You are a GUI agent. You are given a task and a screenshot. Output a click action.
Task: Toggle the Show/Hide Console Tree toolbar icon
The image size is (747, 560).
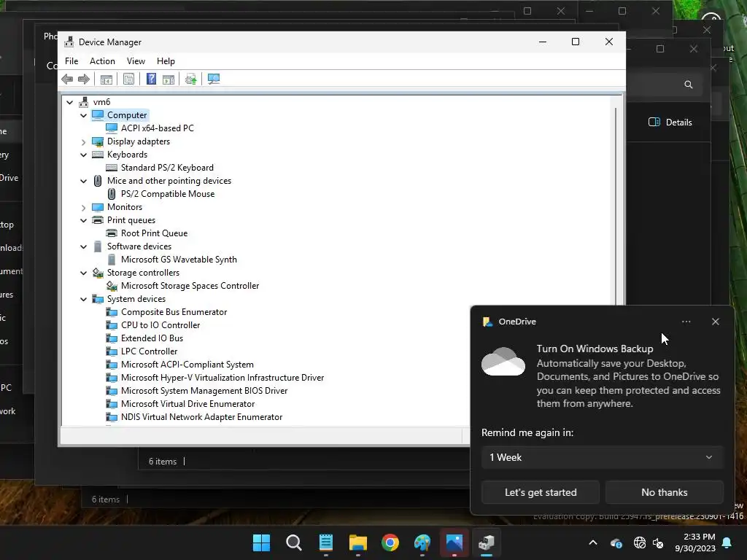[107, 79]
